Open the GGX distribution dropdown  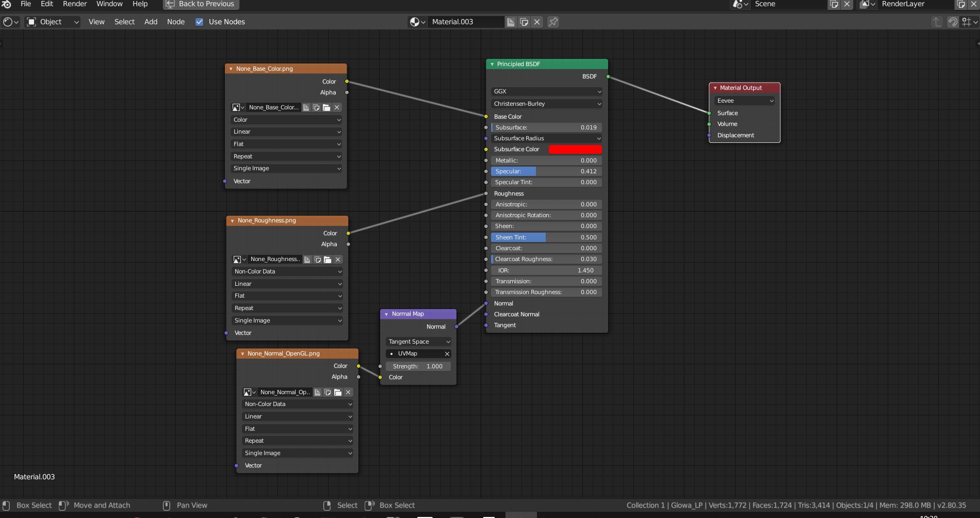point(547,91)
